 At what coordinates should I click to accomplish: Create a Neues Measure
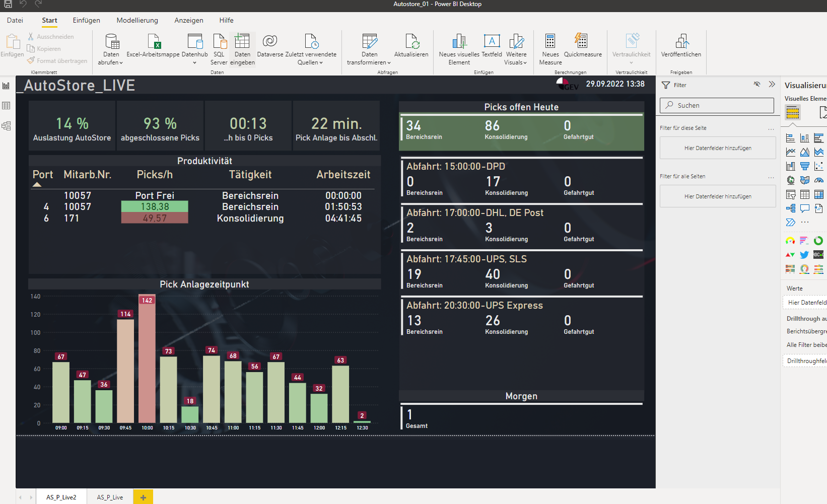[550, 49]
